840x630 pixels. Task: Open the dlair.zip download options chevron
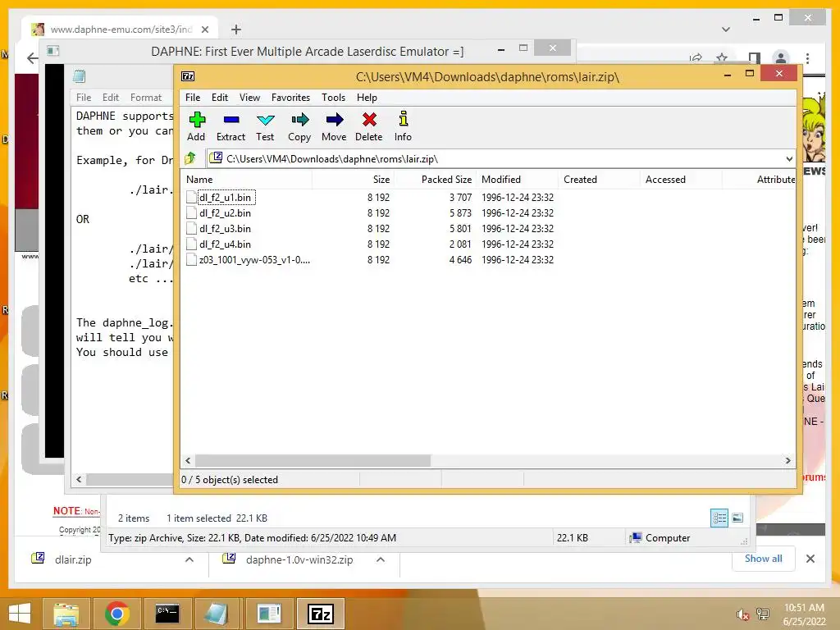click(x=189, y=559)
